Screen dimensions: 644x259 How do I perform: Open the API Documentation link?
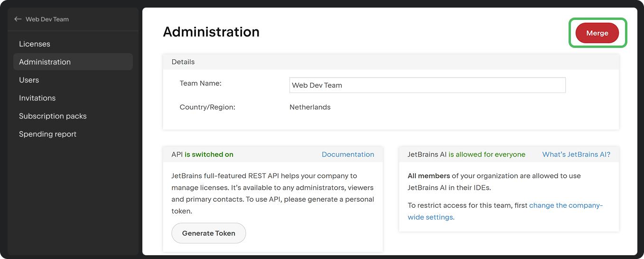(348, 155)
